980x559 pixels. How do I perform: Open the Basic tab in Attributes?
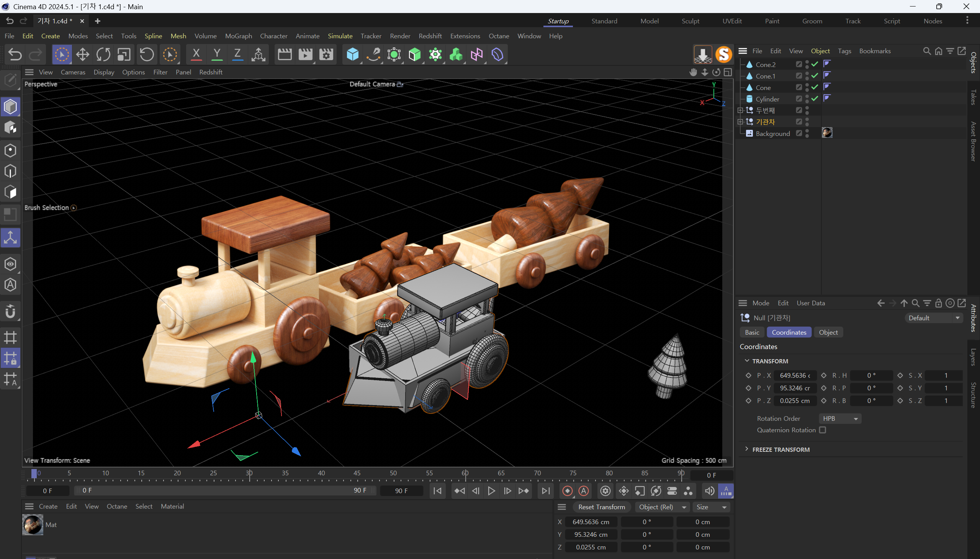tap(752, 332)
